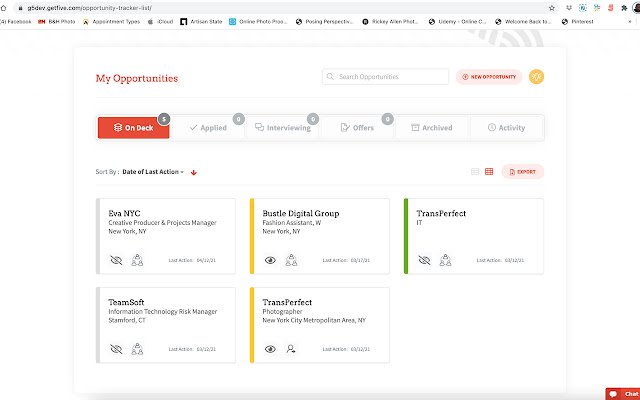This screenshot has width=640, height=400.
Task: Open the TeamSoft opportunity title
Action: [126, 302]
